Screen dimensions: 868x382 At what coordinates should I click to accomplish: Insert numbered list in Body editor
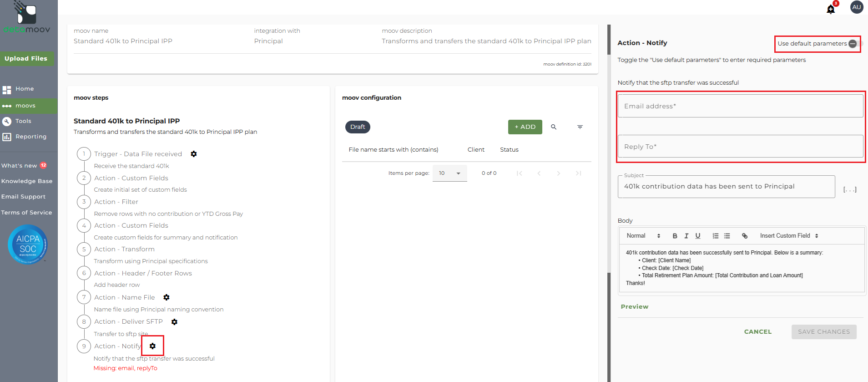pos(716,236)
